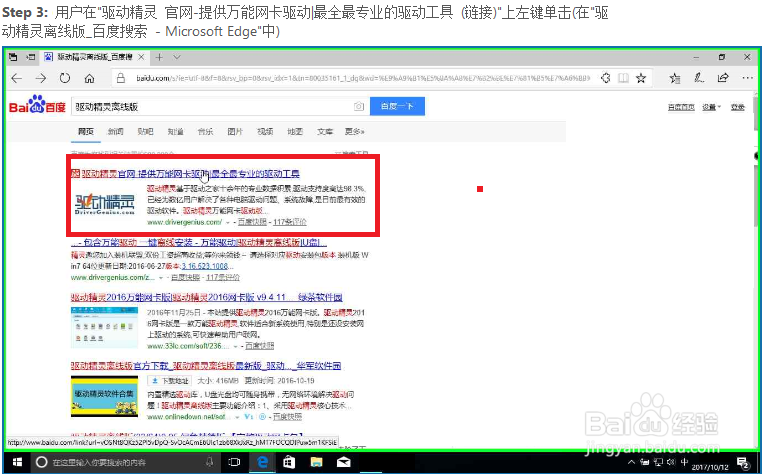The height and width of the screenshot is (474, 763).
Task: Switch to the 视频 tab
Action: coord(265,131)
